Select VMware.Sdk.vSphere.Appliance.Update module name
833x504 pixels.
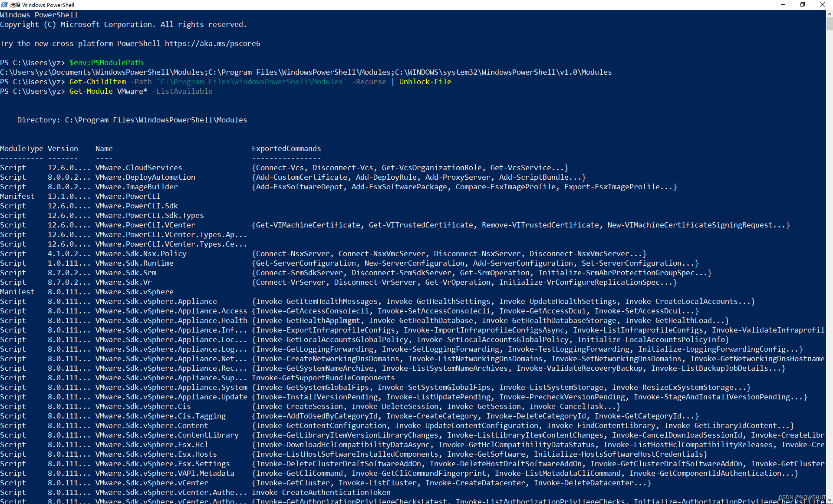[x=171, y=397]
